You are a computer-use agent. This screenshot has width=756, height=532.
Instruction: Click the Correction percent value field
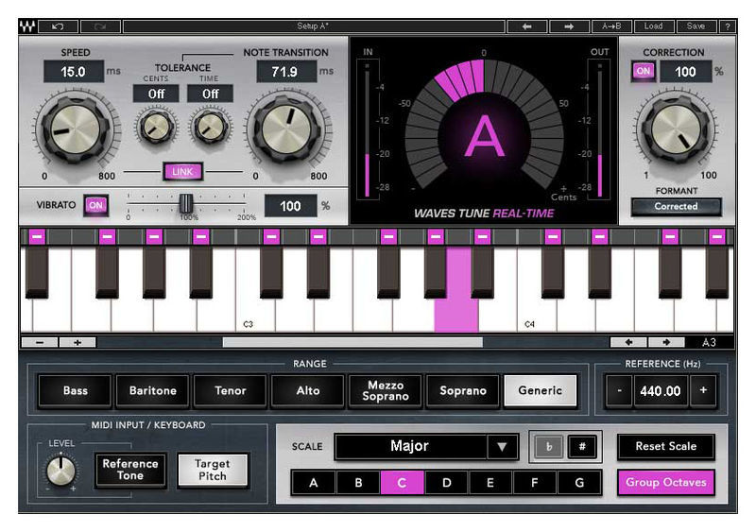pos(686,72)
